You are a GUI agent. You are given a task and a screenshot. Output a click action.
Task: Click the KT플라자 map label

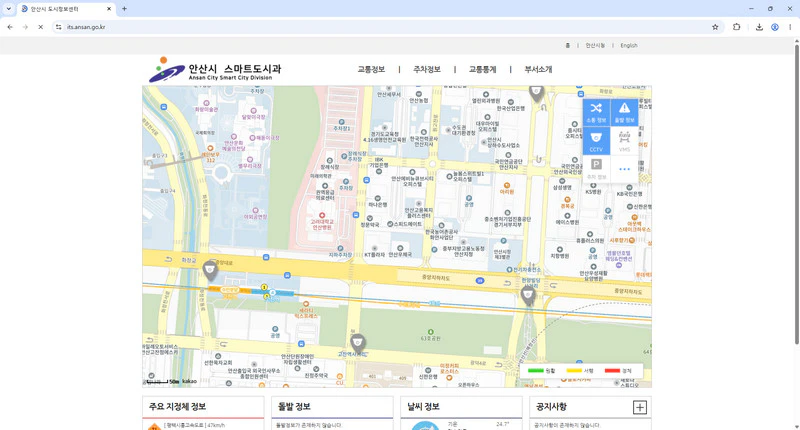(375, 254)
